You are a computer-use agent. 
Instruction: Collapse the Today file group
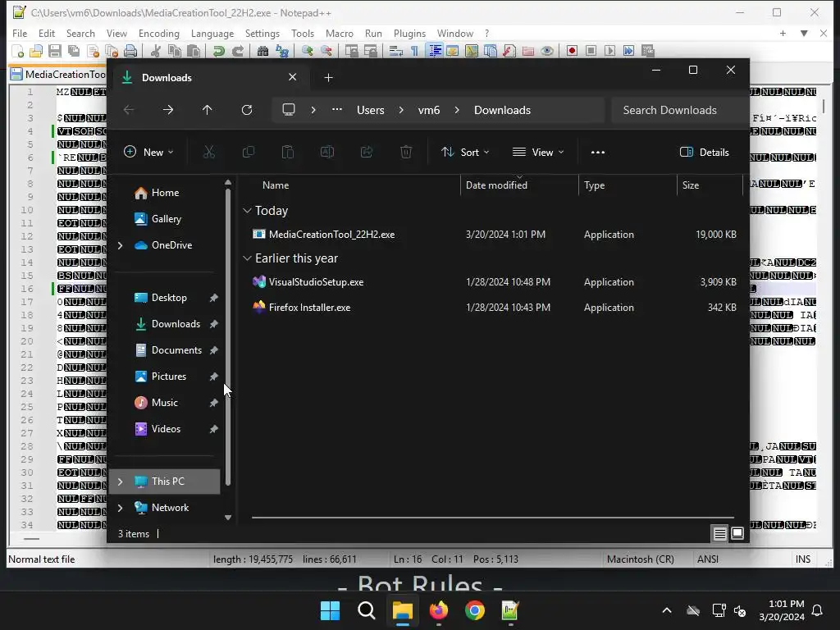pyautogui.click(x=247, y=211)
